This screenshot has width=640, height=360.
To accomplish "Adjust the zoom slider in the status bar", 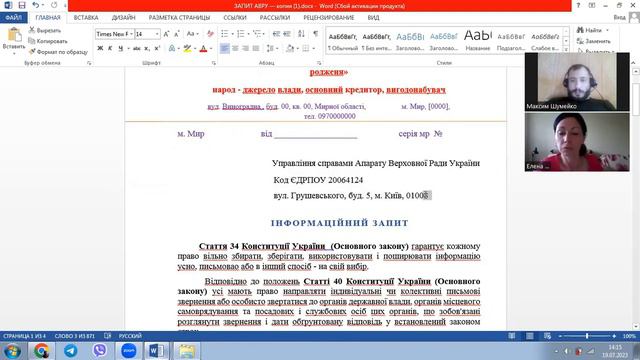I will tap(587, 336).
